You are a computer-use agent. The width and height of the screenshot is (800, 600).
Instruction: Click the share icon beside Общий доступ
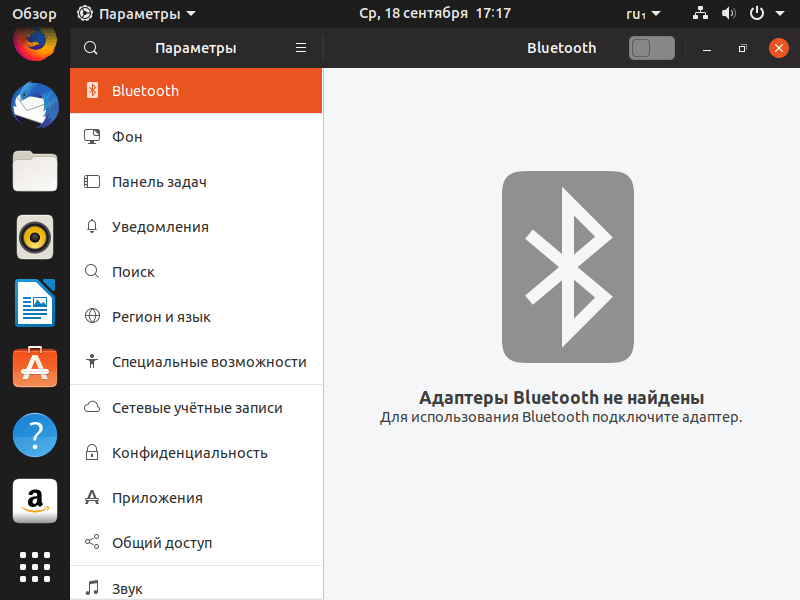tap(92, 542)
